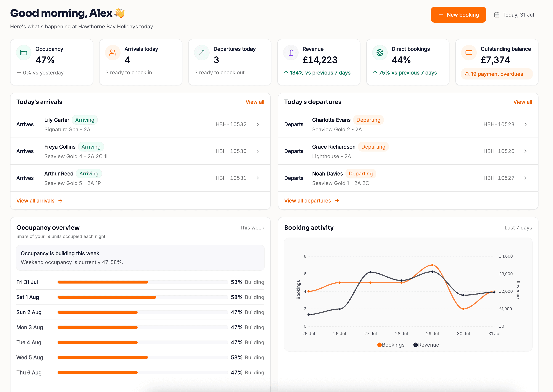Click Signature Spa - 2A unit text
Viewport: 553px width, 392px height.
pos(67,130)
